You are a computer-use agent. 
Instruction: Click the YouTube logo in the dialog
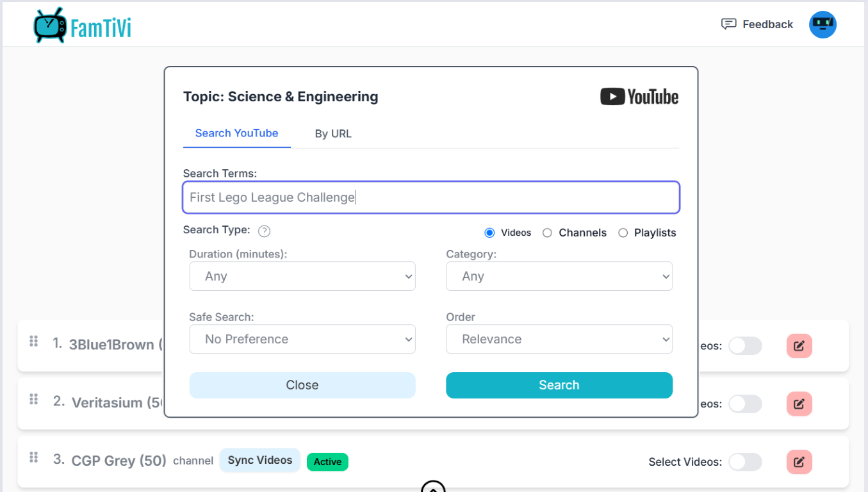[639, 97]
